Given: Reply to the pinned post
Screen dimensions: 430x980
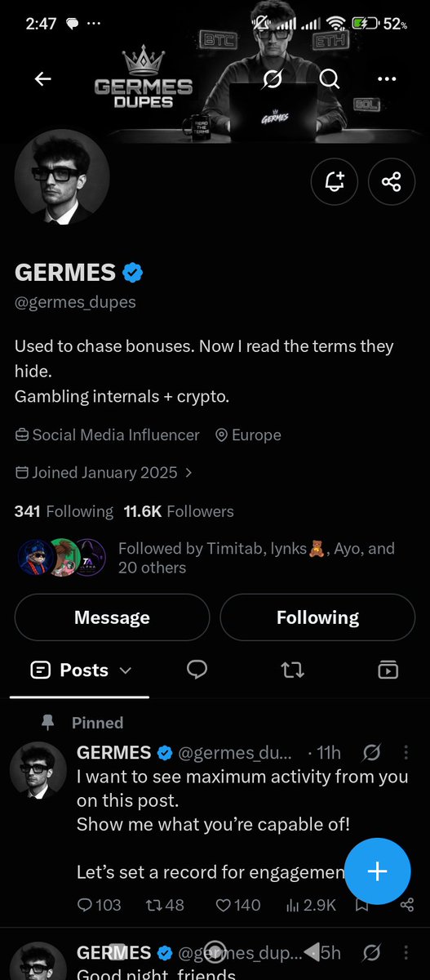Looking at the screenshot, I should 99,905.
